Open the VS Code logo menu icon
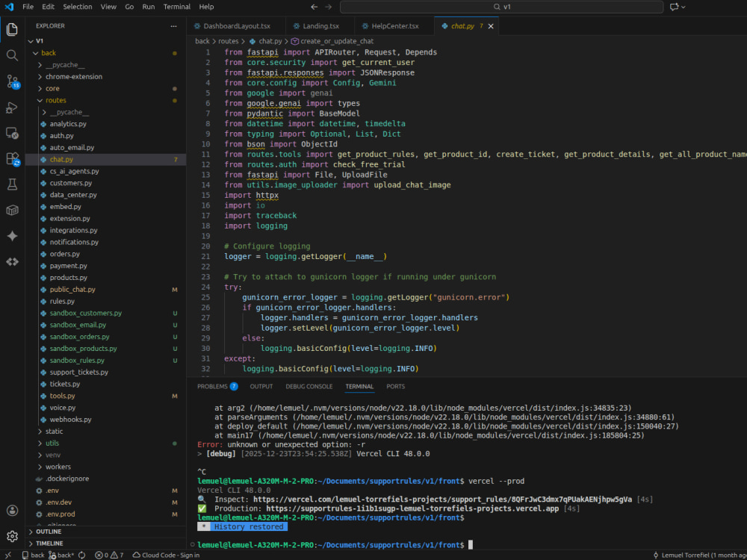 coord(9,7)
